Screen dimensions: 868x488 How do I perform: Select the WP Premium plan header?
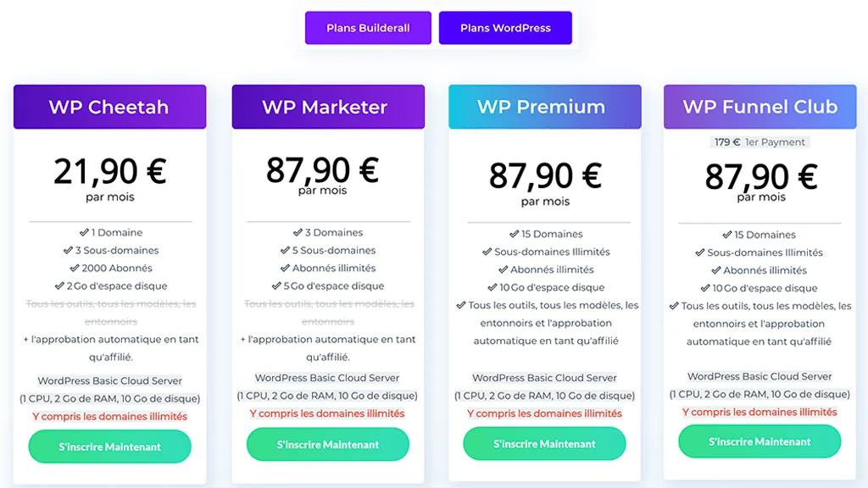(545, 107)
